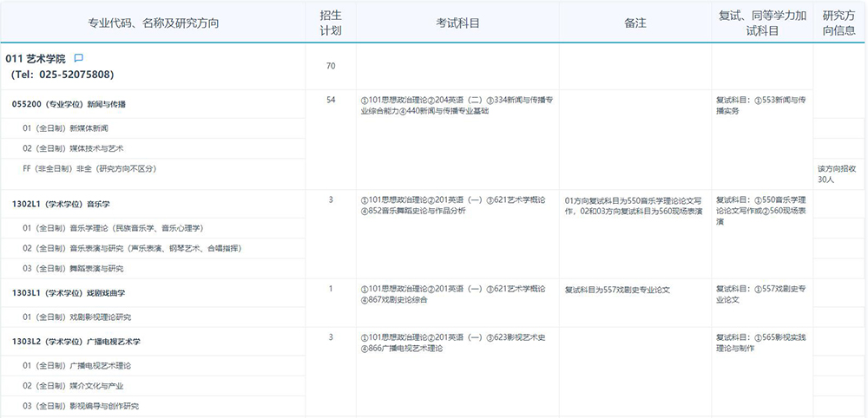The width and height of the screenshot is (868, 418).
Task: Click the 考试科目 column header
Action: tap(457, 23)
